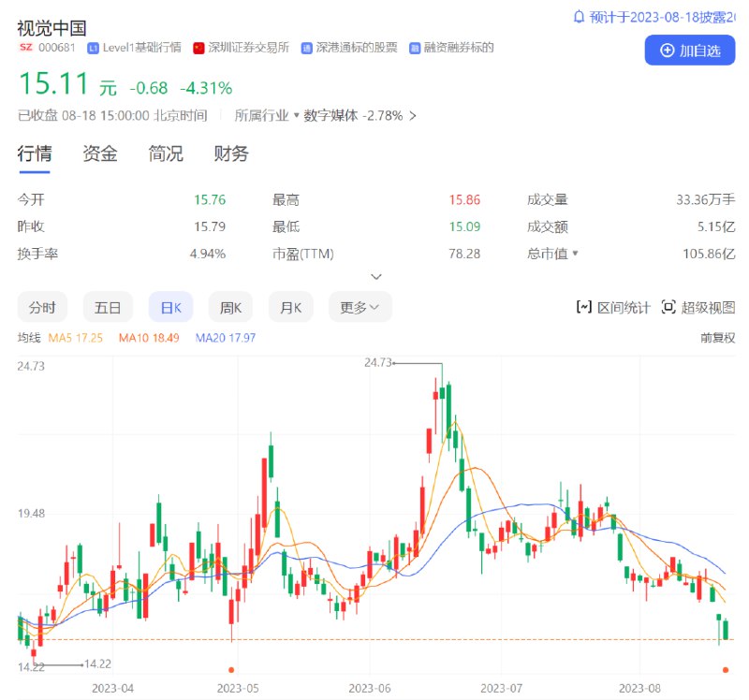The height and width of the screenshot is (700, 749).
Task: Collapse the stock details with chevron arrow
Action: [x=376, y=276]
